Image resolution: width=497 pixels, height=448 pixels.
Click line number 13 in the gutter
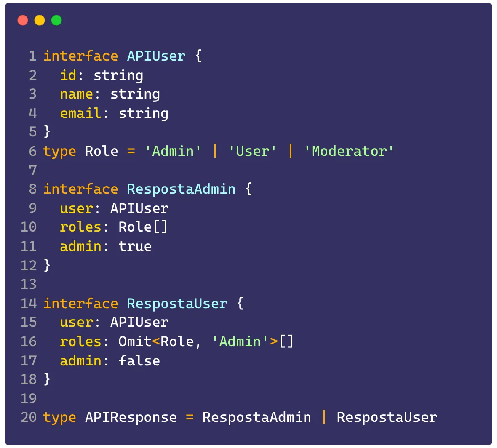29,284
